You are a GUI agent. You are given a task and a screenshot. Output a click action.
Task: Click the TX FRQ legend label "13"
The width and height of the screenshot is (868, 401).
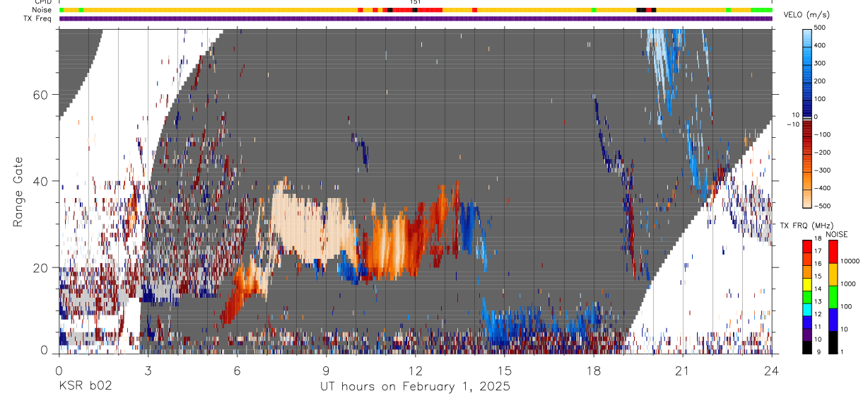(x=817, y=302)
